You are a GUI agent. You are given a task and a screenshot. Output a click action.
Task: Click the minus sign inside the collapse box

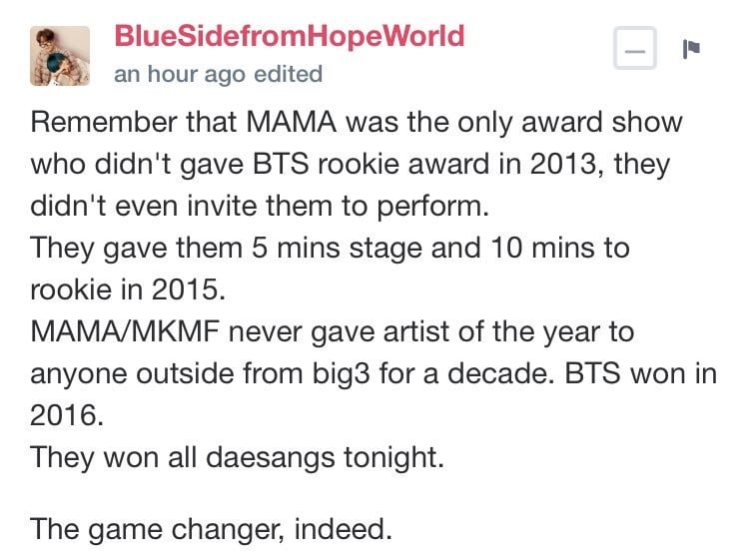[635, 51]
